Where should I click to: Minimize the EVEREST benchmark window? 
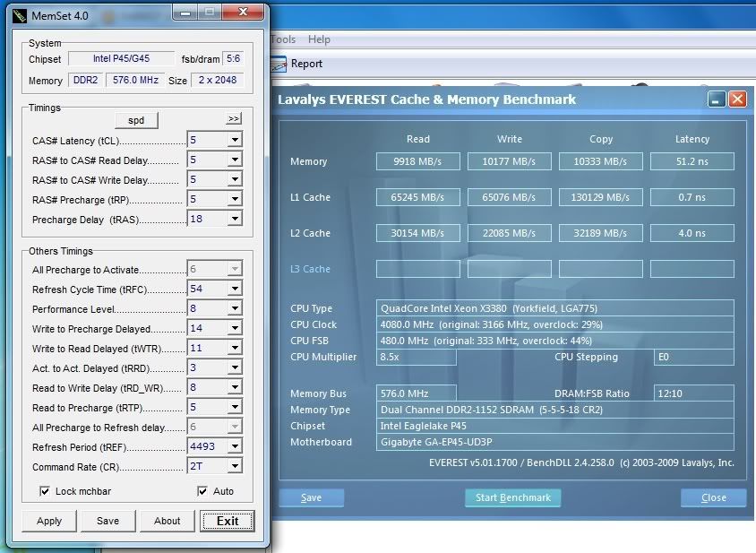click(717, 99)
